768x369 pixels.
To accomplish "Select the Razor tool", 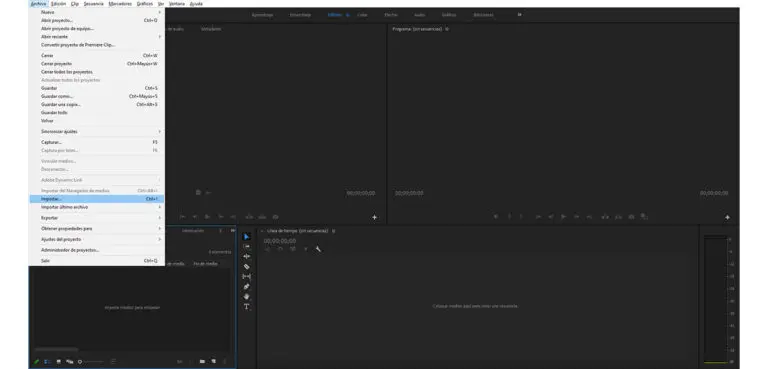I will point(246,267).
